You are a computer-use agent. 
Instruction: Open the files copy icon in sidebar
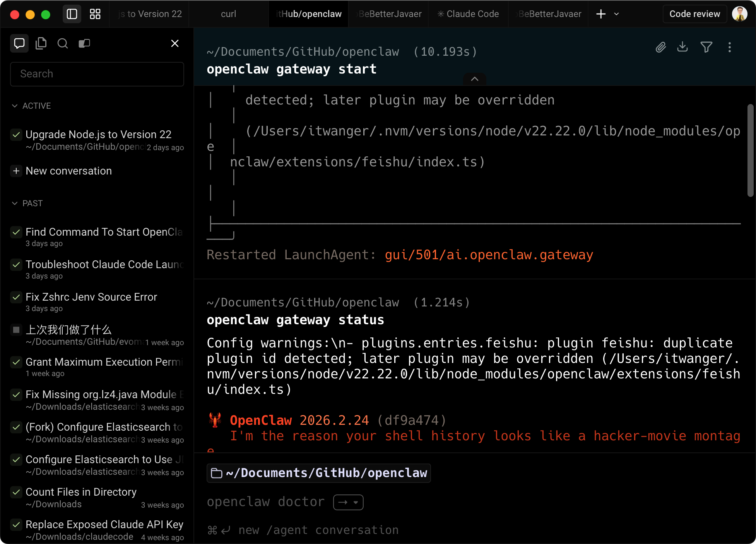coord(41,43)
